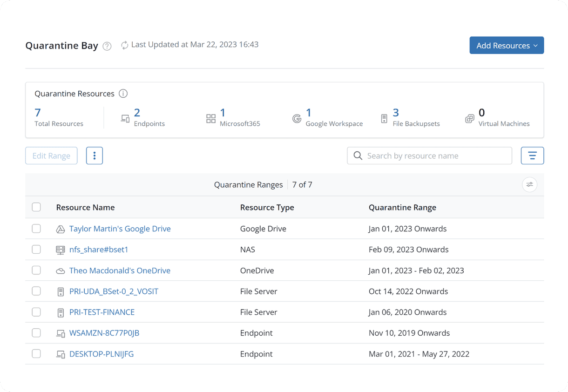Click the Google Workspace icon
Screen dimensions: 568x392
[x=297, y=118]
